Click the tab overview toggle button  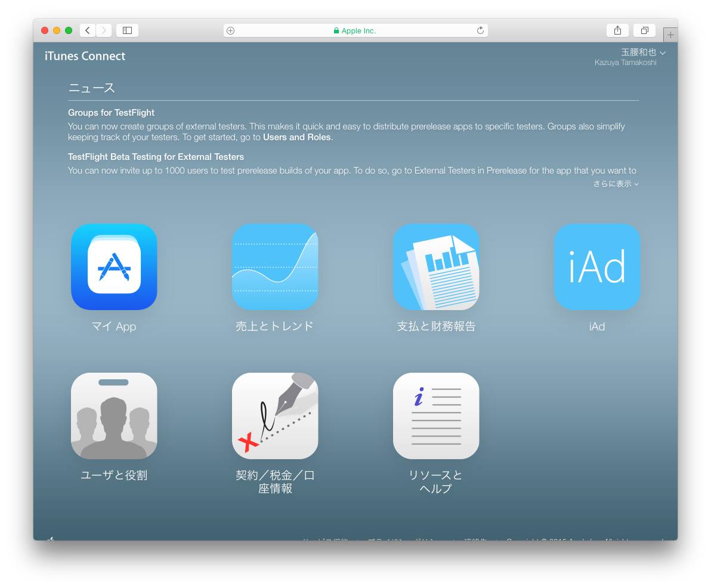(x=644, y=30)
